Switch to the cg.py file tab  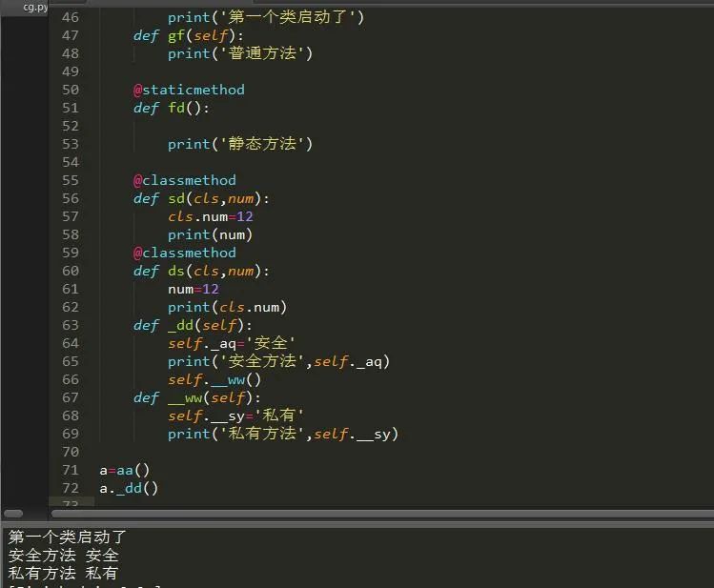click(34, 7)
